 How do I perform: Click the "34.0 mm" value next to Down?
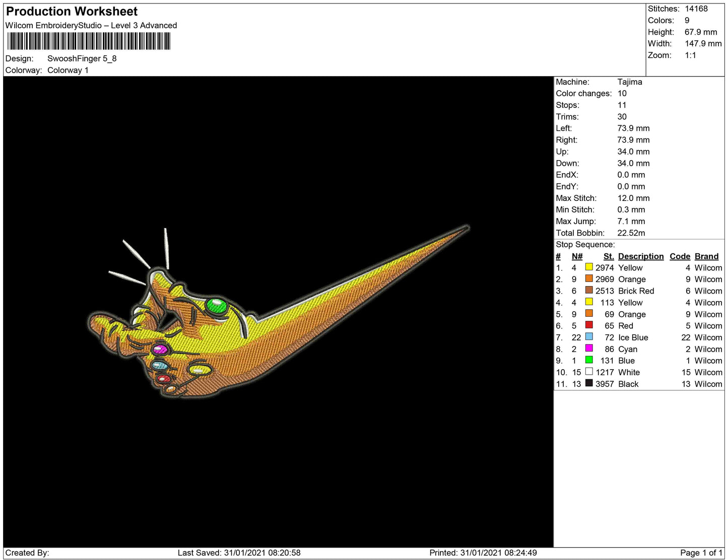coord(634,163)
